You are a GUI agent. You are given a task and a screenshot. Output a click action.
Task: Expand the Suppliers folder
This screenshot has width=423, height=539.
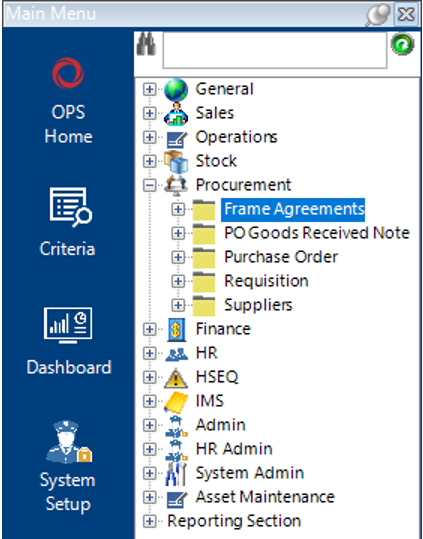coord(178,305)
